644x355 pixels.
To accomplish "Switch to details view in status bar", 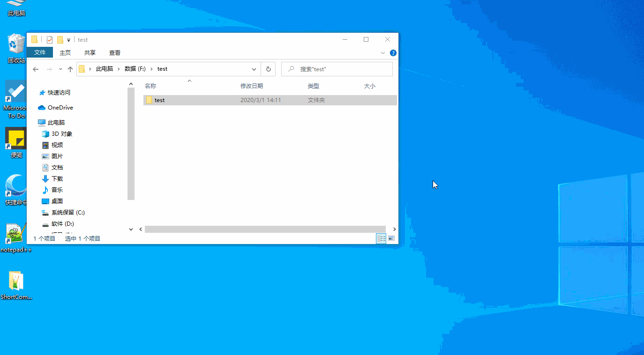I will pos(382,239).
